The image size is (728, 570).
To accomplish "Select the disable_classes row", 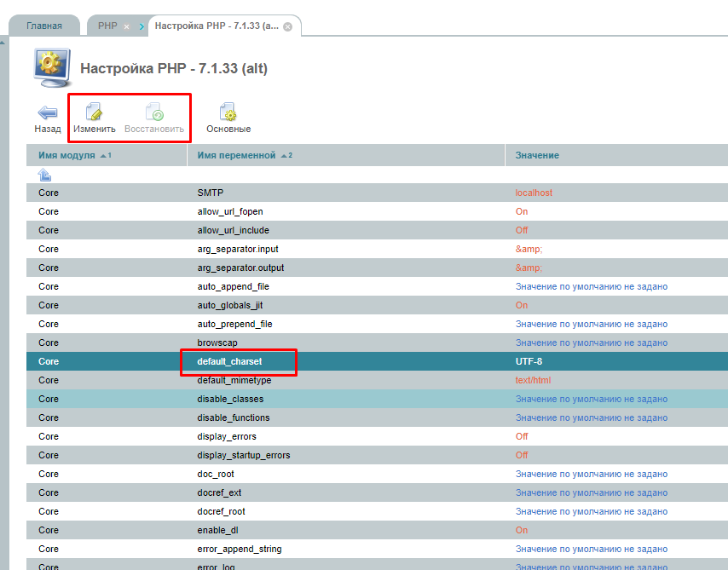I will 377,399.
